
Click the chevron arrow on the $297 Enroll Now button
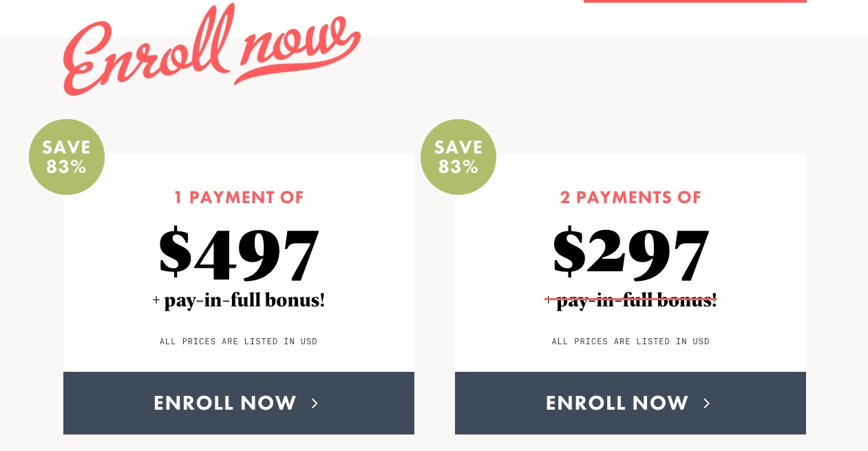(x=706, y=403)
